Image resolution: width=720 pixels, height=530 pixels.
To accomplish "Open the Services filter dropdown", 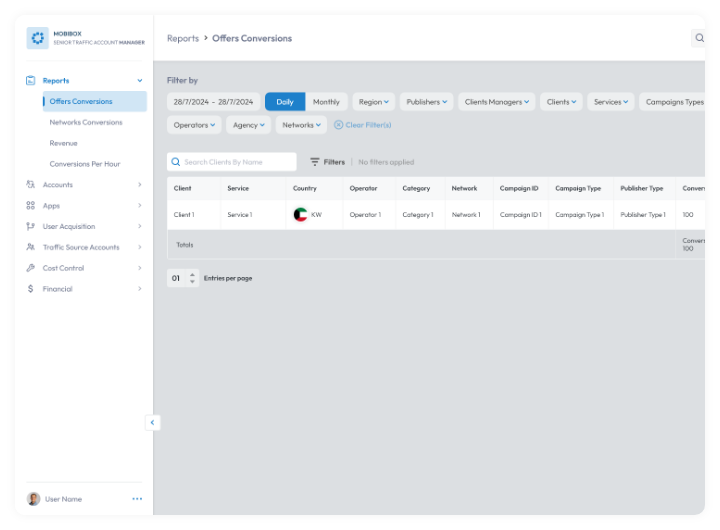I will coord(611,102).
